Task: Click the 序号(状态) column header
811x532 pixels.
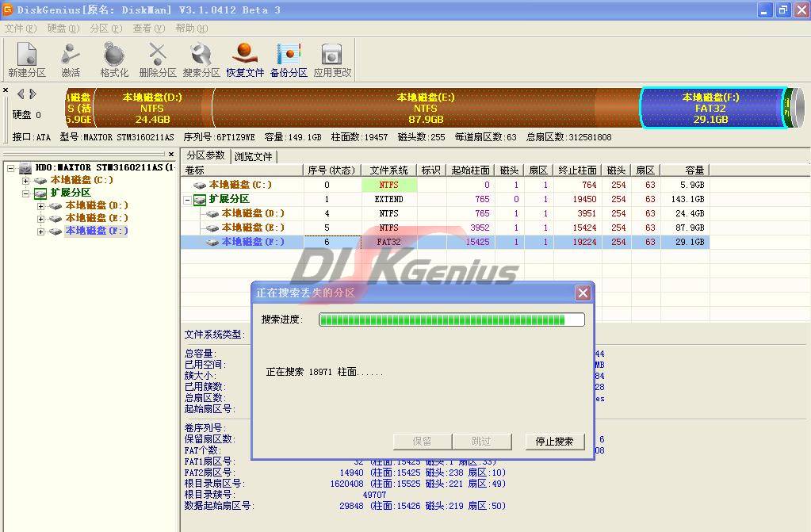Action: [x=332, y=170]
